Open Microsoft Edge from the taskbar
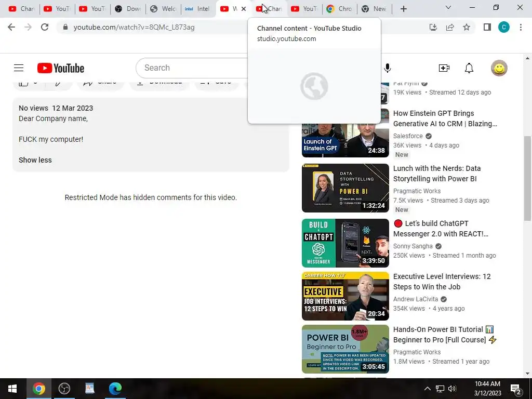Screen dimensions: 532x399 pos(115,389)
